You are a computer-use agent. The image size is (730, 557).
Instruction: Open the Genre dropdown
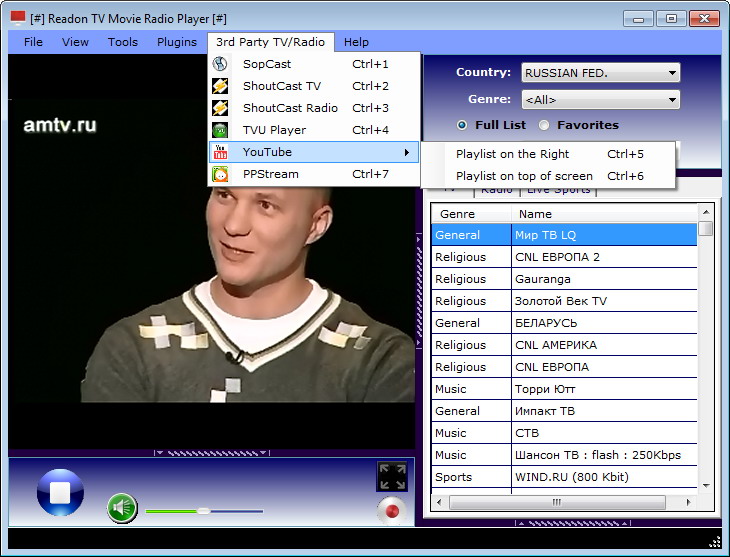click(601, 100)
